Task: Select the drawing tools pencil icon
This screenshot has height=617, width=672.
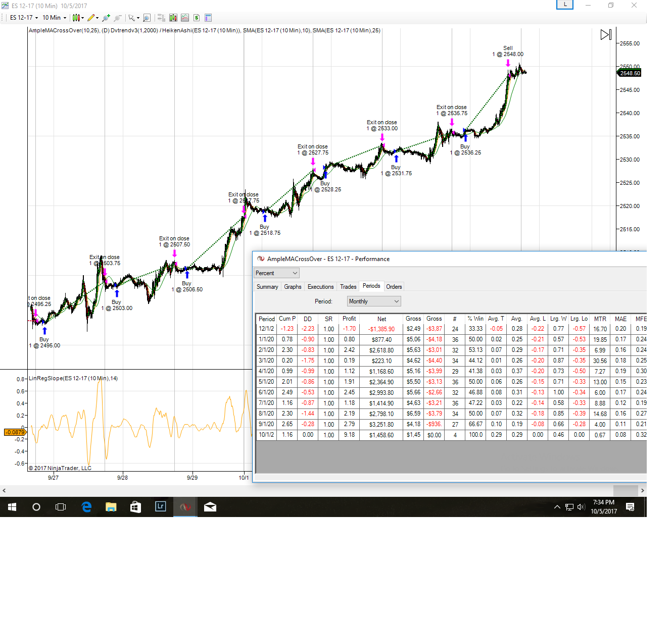Action: coord(91,18)
